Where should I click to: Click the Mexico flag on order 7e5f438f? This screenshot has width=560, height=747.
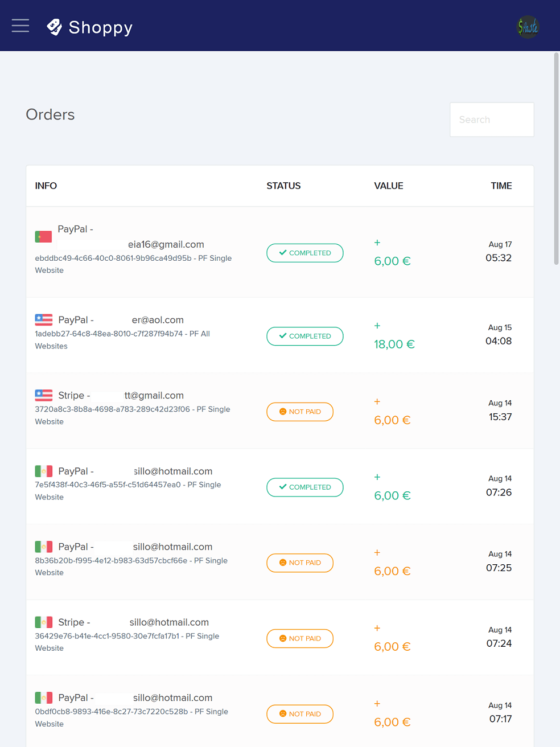tap(44, 471)
